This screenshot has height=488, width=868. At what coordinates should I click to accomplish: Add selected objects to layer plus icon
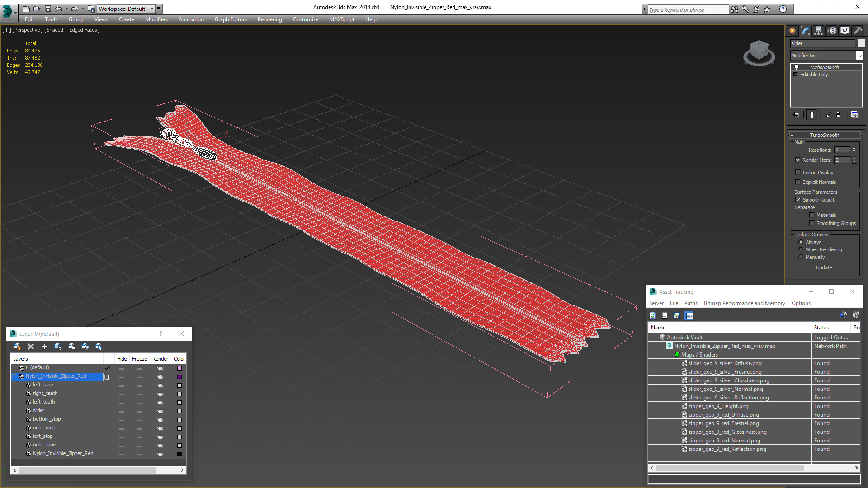pyautogui.click(x=44, y=347)
